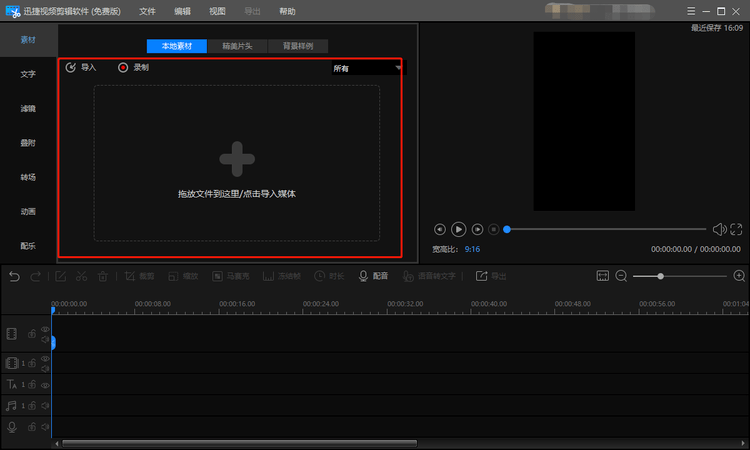Image resolution: width=750 pixels, height=450 pixels.
Task: Switch to the 精美片头 tab
Action: point(237,46)
